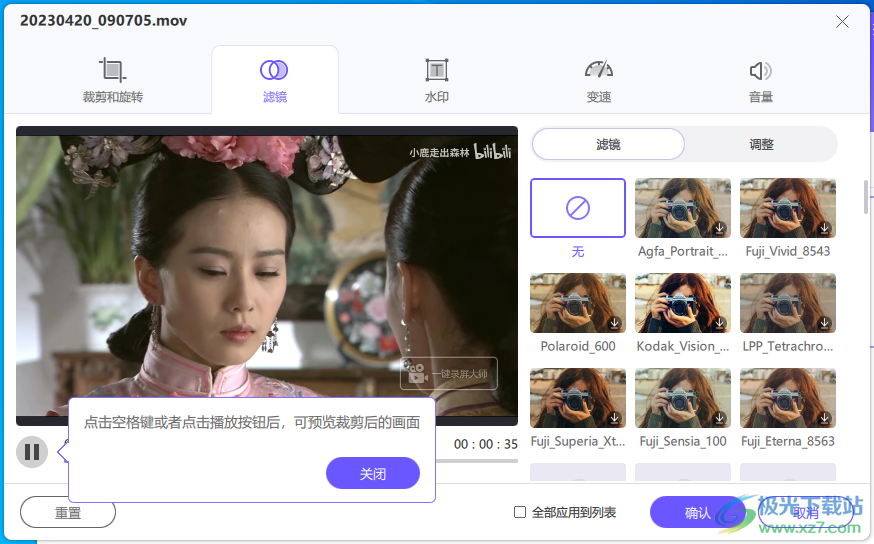Select the 滤镜 sub-tab in right panel

click(x=608, y=144)
